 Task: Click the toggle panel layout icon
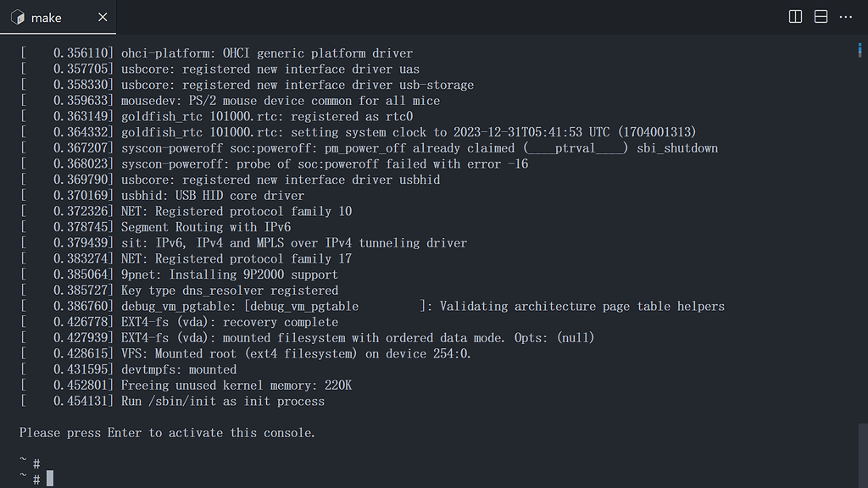pos(819,17)
